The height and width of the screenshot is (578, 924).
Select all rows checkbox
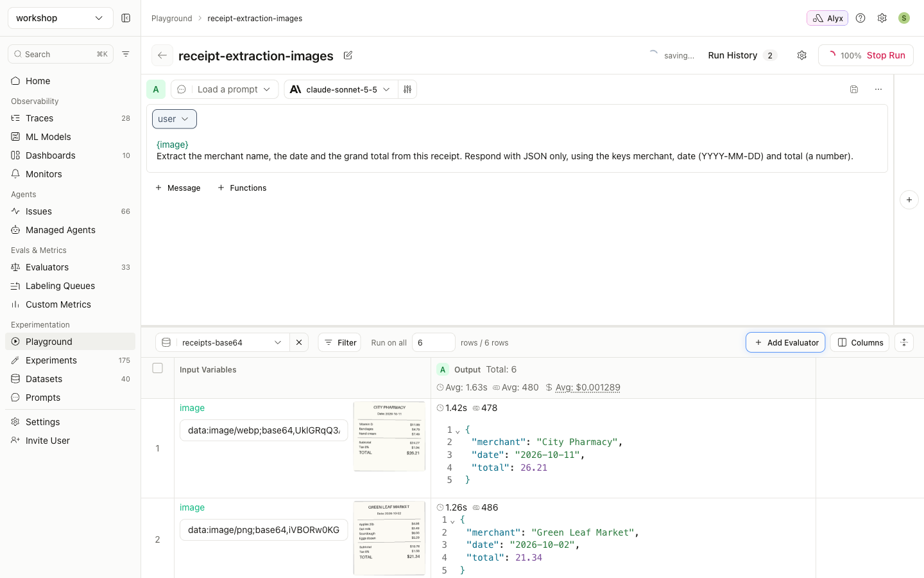click(x=158, y=368)
